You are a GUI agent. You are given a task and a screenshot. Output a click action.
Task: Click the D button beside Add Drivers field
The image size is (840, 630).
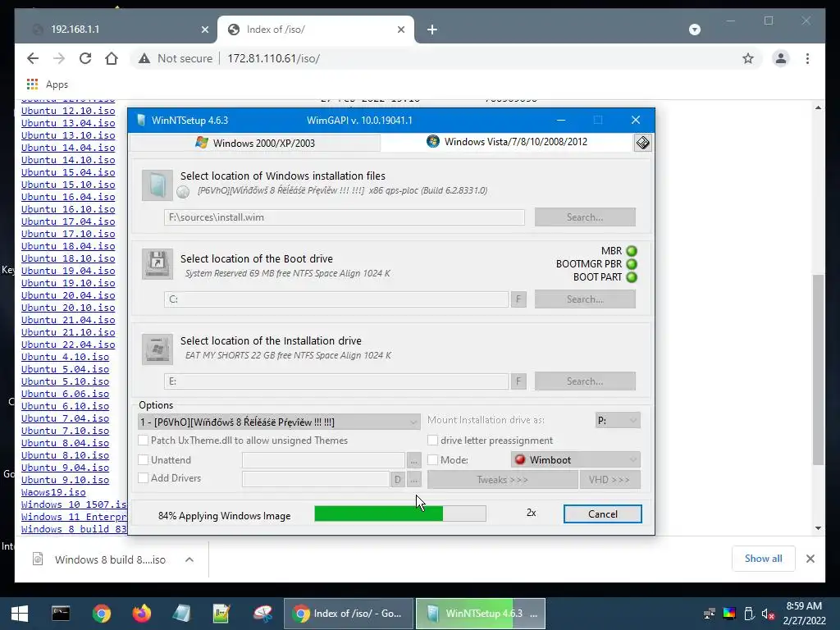coord(398,479)
